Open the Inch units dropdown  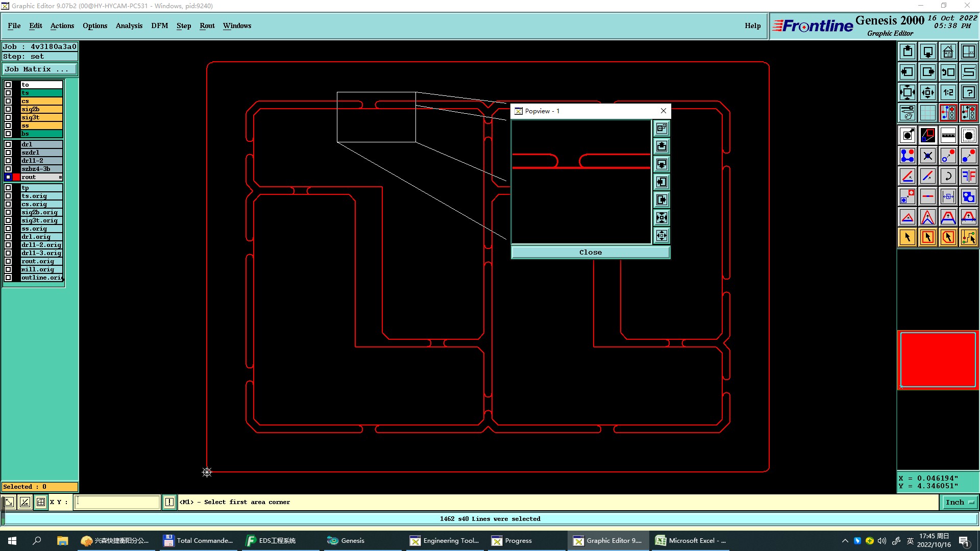pyautogui.click(x=959, y=503)
